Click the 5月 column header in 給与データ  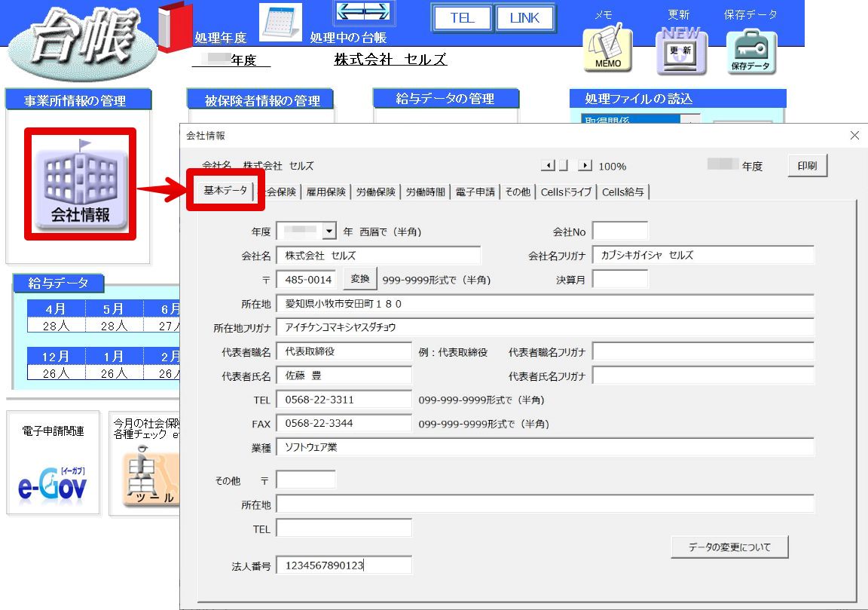click(114, 308)
